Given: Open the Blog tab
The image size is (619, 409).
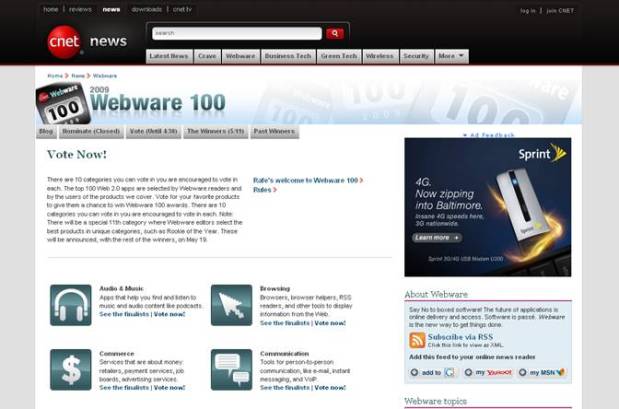Looking at the screenshot, I should click(46, 131).
